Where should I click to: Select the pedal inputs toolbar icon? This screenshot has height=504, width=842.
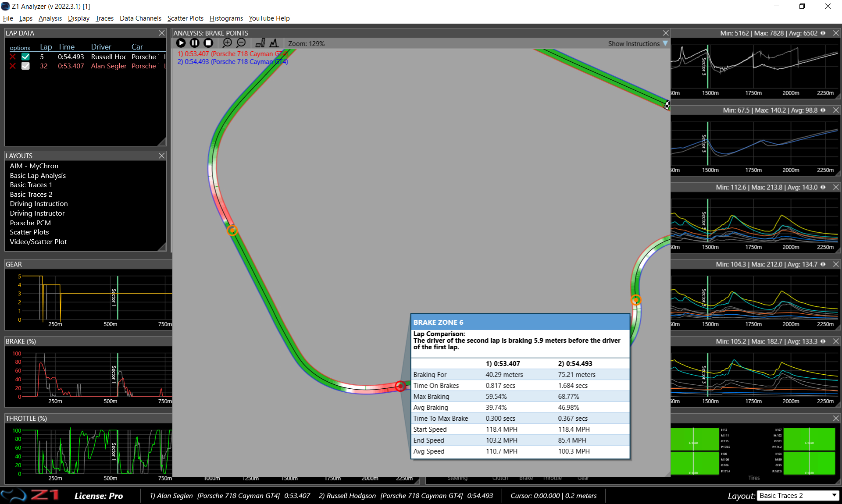pos(260,43)
